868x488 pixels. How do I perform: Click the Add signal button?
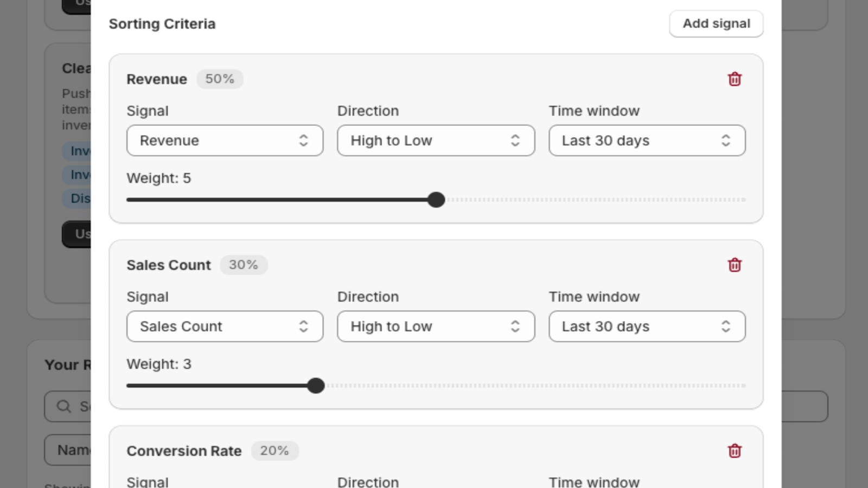(716, 24)
